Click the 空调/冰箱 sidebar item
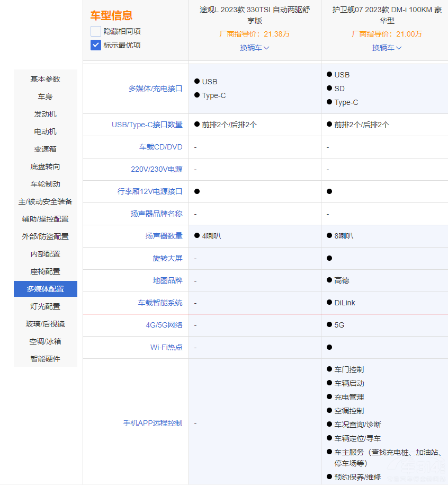Screen dimensions: 448x485 [45, 341]
